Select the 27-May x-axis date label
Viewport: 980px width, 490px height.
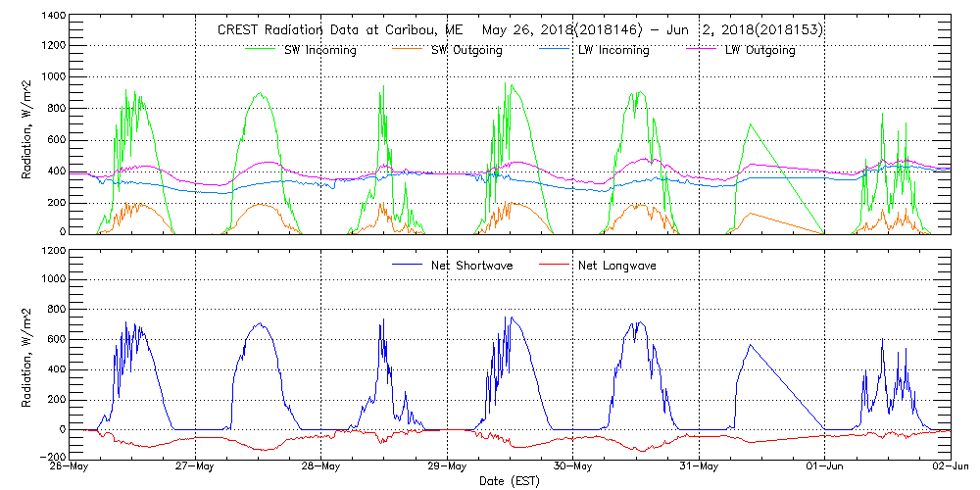(x=196, y=466)
